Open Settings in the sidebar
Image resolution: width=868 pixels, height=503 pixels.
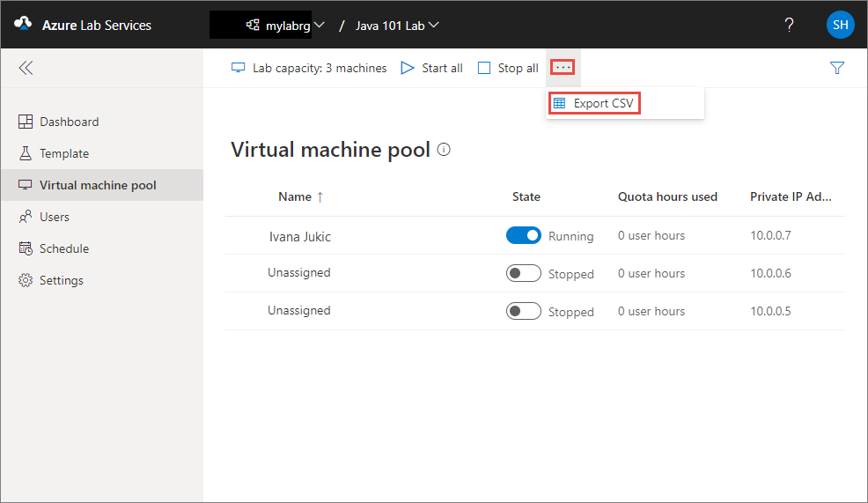pos(102,280)
